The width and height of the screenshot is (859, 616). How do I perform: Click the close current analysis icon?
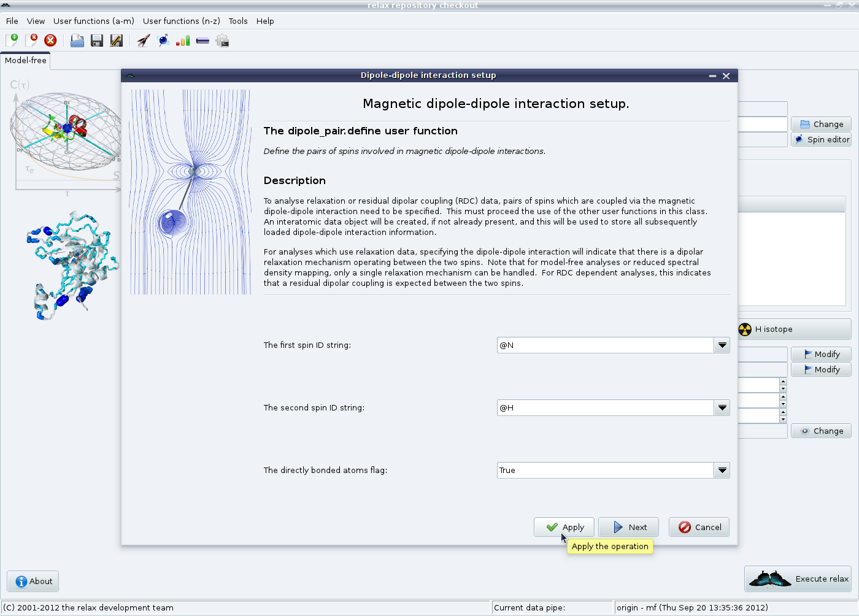(x=31, y=40)
